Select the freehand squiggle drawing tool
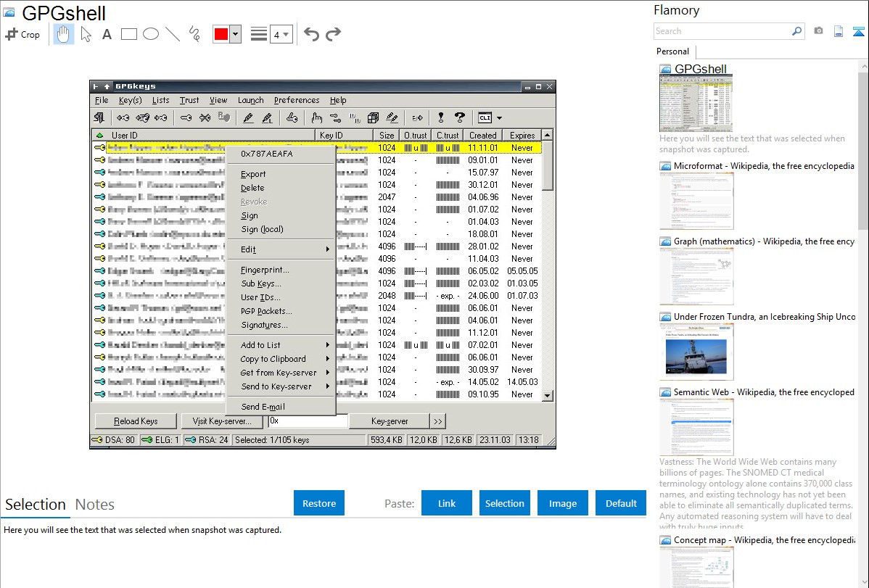Screen dimensions: 869x588 [x=194, y=34]
